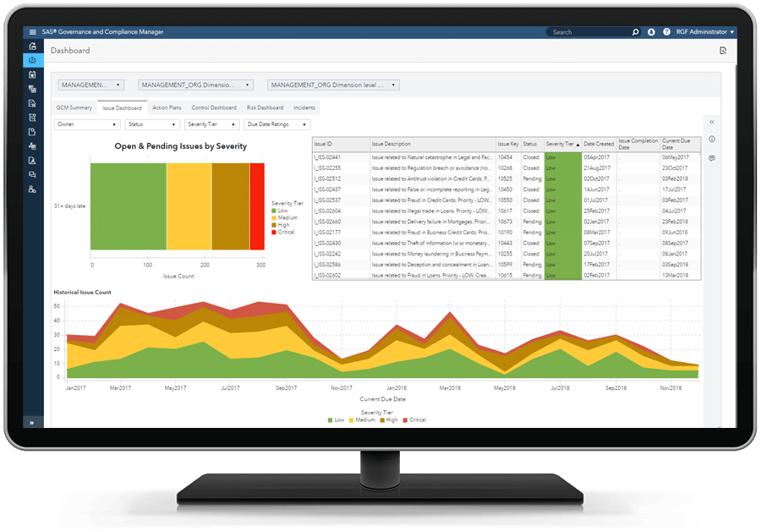
Task: Open the info icon in right panel
Action: pos(712,140)
